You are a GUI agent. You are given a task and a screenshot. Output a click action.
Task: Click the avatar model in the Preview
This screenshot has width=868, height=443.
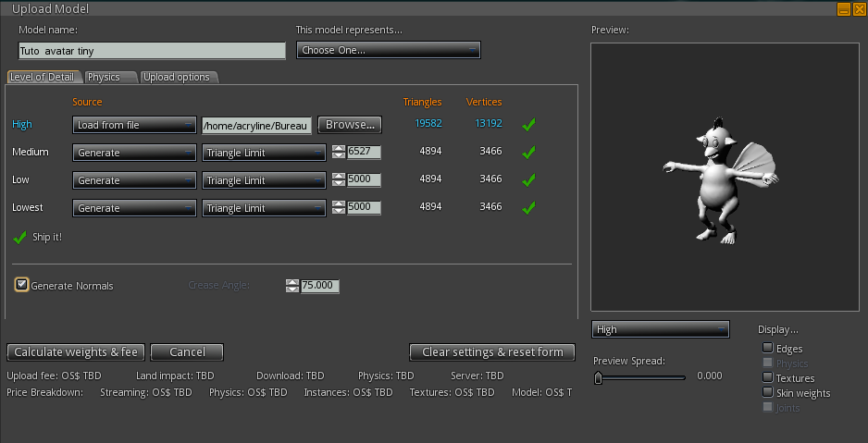(x=720, y=181)
